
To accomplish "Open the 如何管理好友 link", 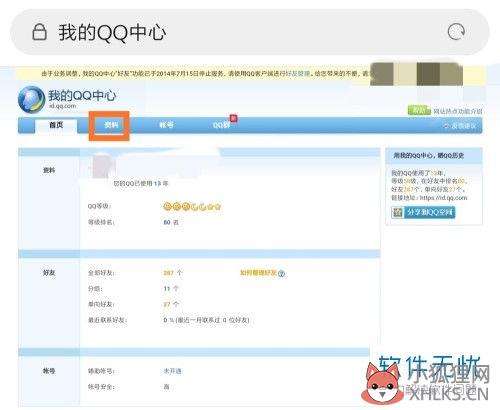I will (258, 273).
